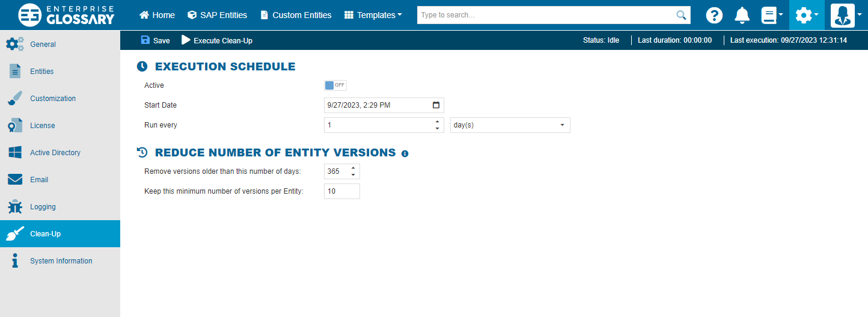Open the book documentation dropdown icon
Viewport: 868px width, 317px height.
click(x=772, y=15)
